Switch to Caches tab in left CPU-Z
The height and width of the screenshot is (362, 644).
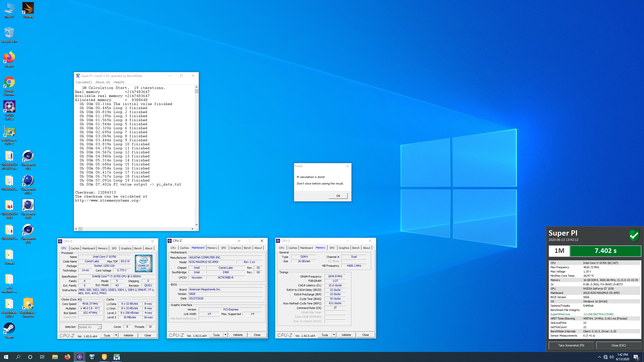[x=75, y=248]
